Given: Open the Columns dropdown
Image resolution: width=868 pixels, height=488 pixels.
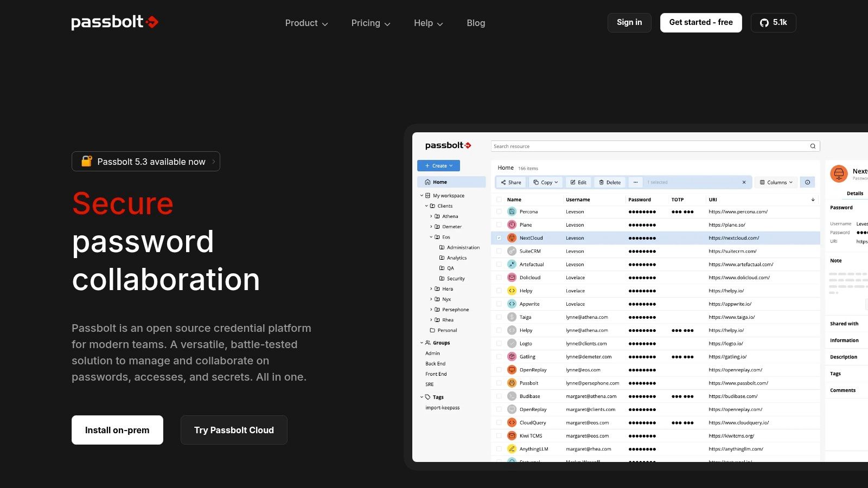Looking at the screenshot, I should (776, 183).
